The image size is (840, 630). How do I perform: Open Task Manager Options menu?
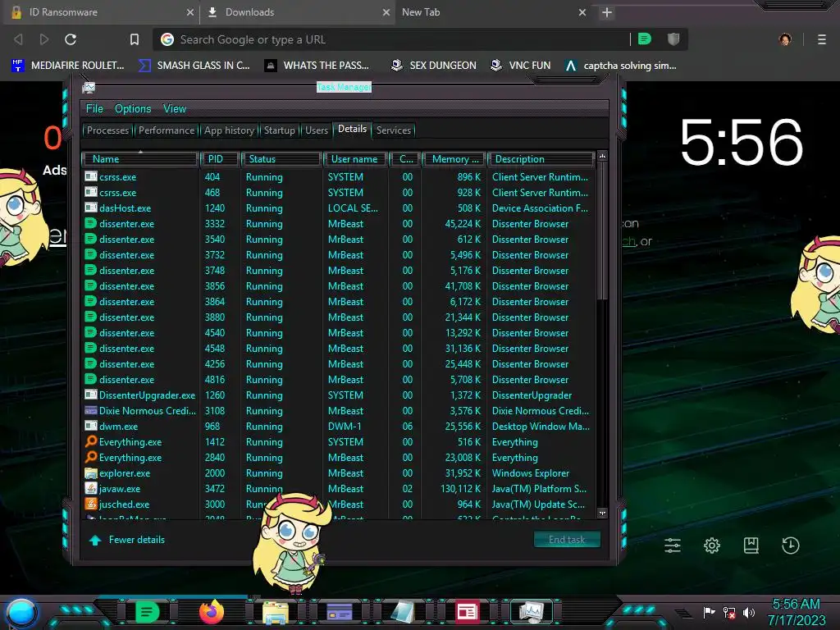[x=133, y=109]
